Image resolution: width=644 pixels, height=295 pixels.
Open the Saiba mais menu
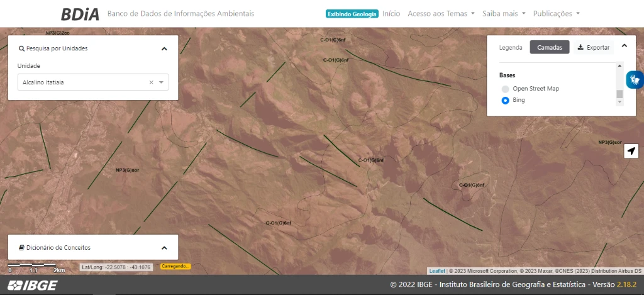(x=504, y=14)
